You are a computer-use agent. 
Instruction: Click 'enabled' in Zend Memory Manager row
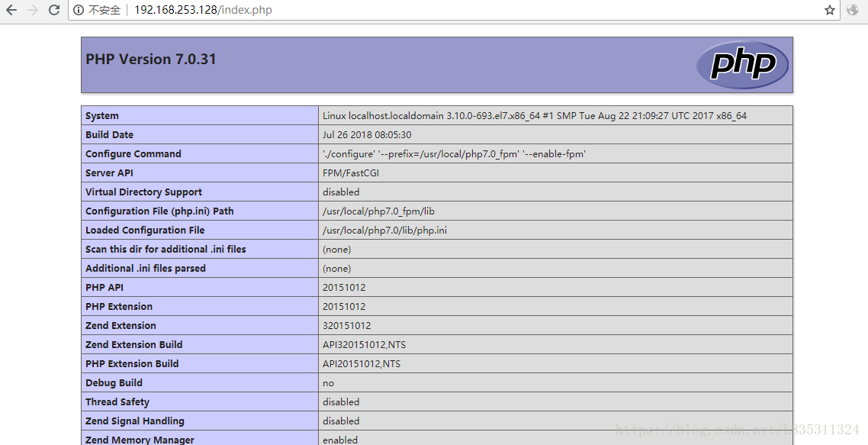pos(340,440)
